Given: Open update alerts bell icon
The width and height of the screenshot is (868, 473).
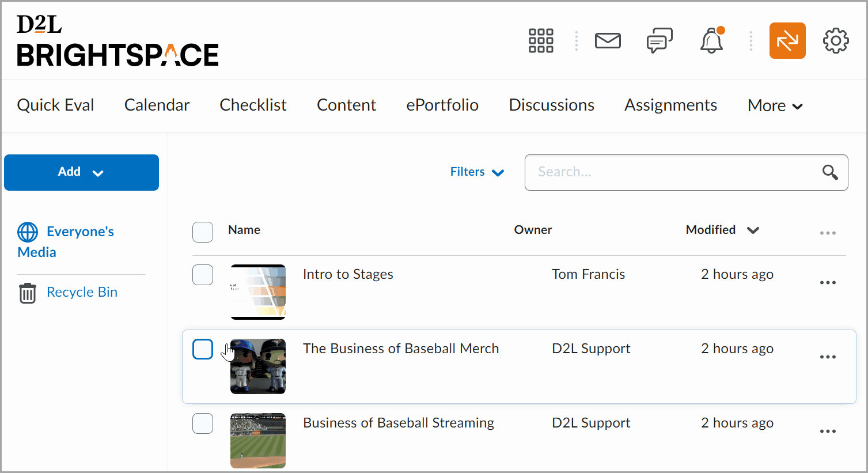Looking at the screenshot, I should click(711, 41).
